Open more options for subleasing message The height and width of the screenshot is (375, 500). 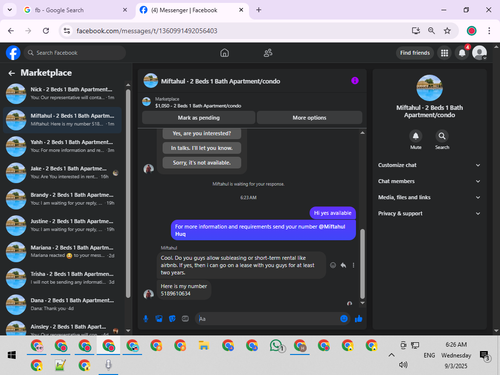pyautogui.click(x=353, y=265)
